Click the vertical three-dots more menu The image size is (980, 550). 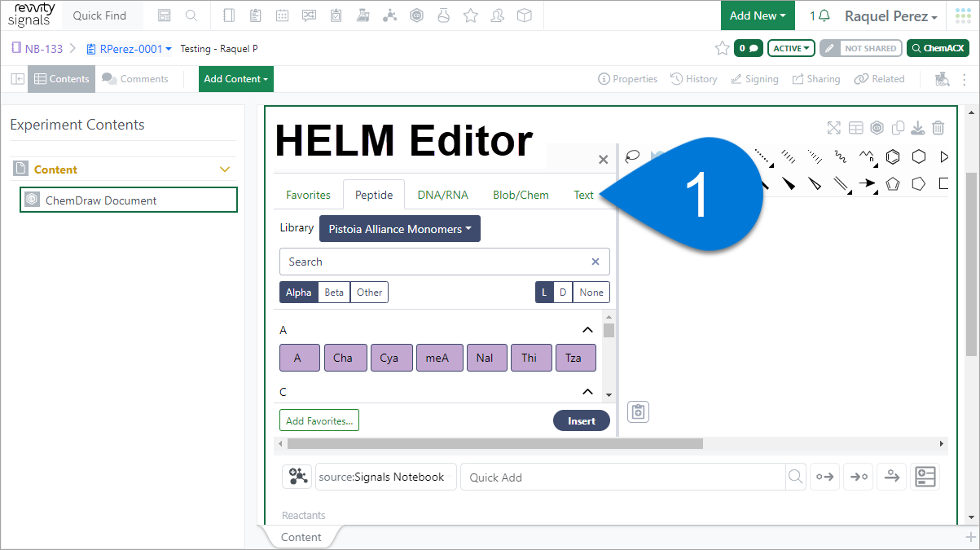[965, 79]
